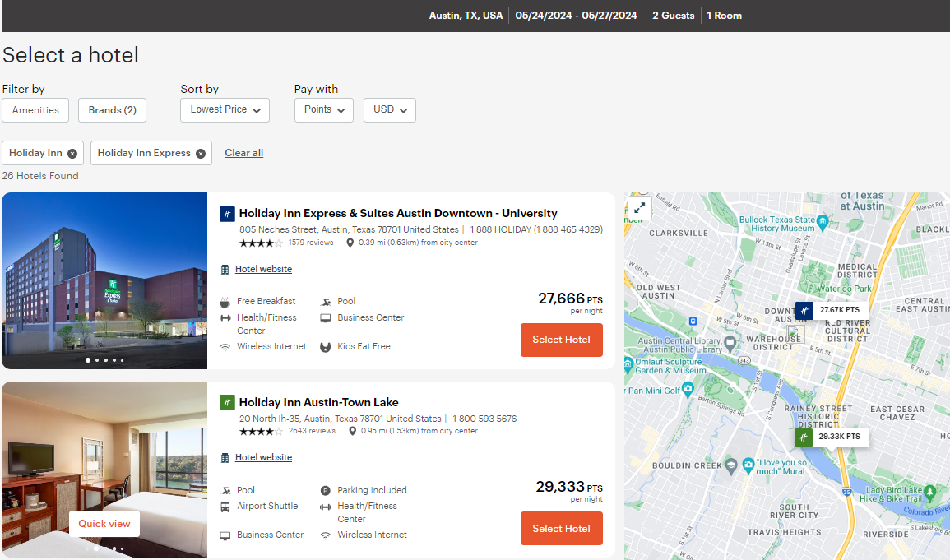
Task: Open the Amenities filter
Action: point(35,109)
